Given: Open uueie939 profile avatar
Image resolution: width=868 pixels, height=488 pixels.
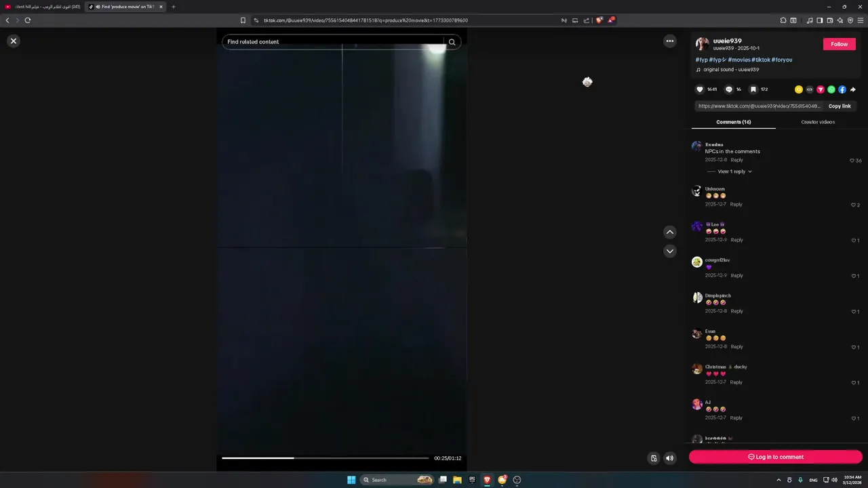Looking at the screenshot, I should click(x=703, y=44).
